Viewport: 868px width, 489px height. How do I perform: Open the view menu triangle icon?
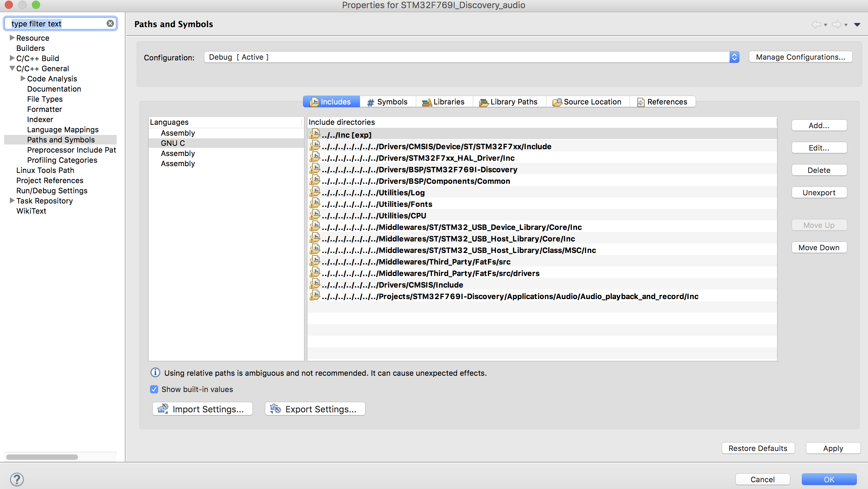click(857, 24)
